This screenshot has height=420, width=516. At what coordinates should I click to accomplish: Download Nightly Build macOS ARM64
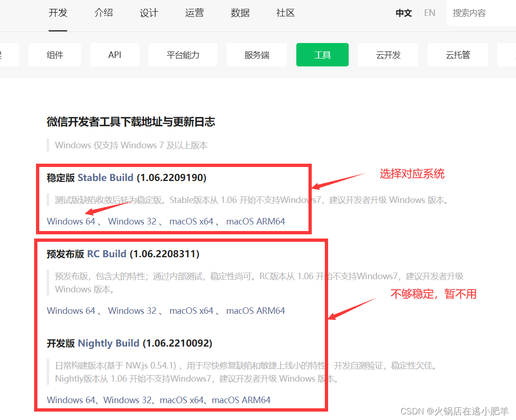tap(241, 400)
